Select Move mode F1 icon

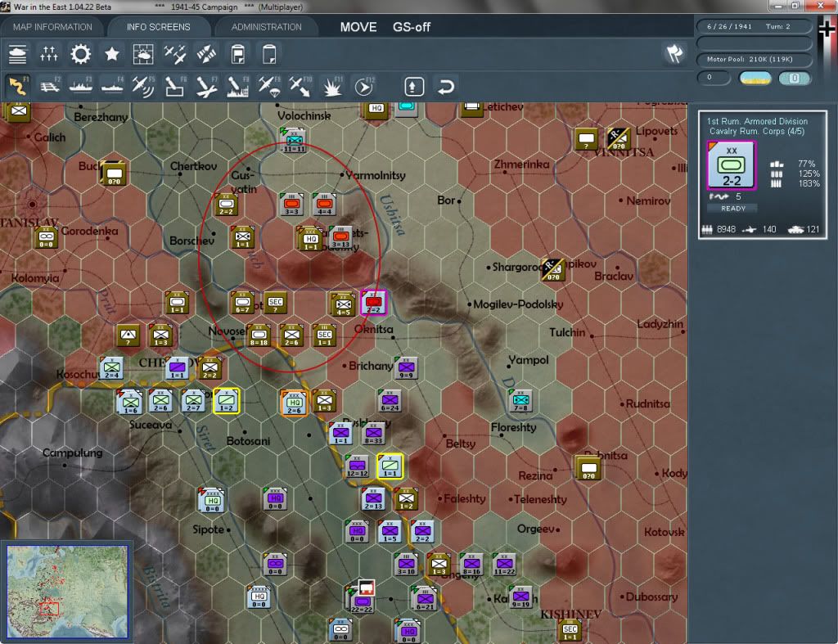(x=18, y=86)
